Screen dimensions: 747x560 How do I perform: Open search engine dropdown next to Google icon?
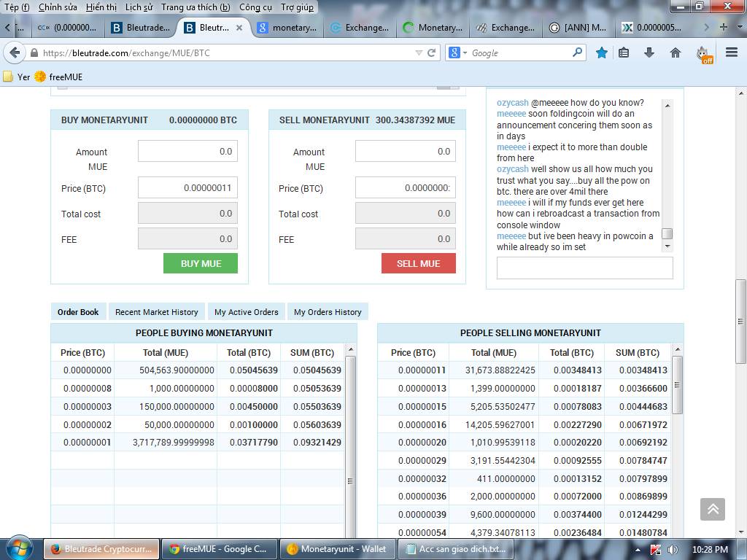pos(465,52)
